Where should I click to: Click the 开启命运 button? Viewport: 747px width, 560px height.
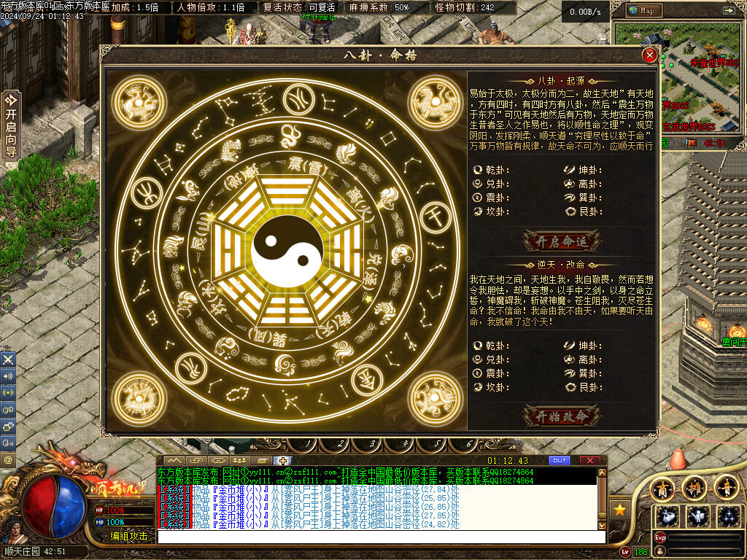pyautogui.click(x=561, y=241)
